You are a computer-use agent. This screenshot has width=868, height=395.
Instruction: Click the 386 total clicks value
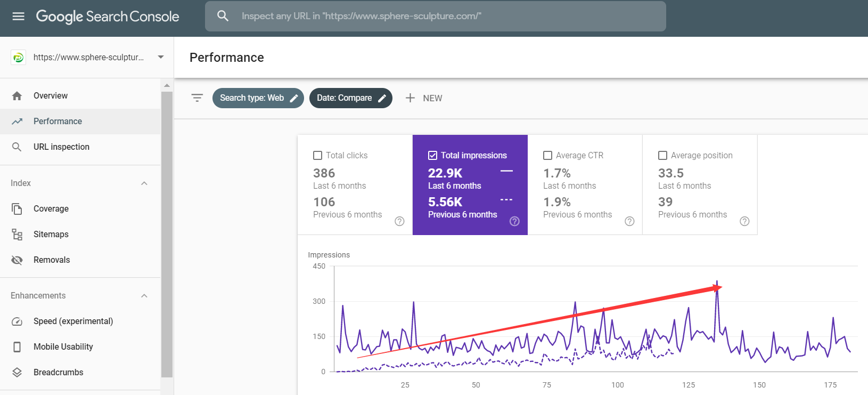pyautogui.click(x=324, y=173)
